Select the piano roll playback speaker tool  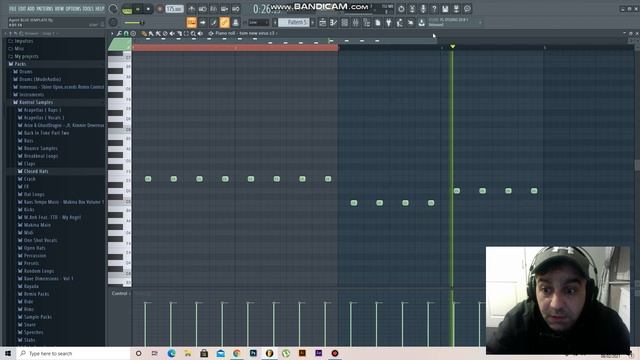pos(200,33)
